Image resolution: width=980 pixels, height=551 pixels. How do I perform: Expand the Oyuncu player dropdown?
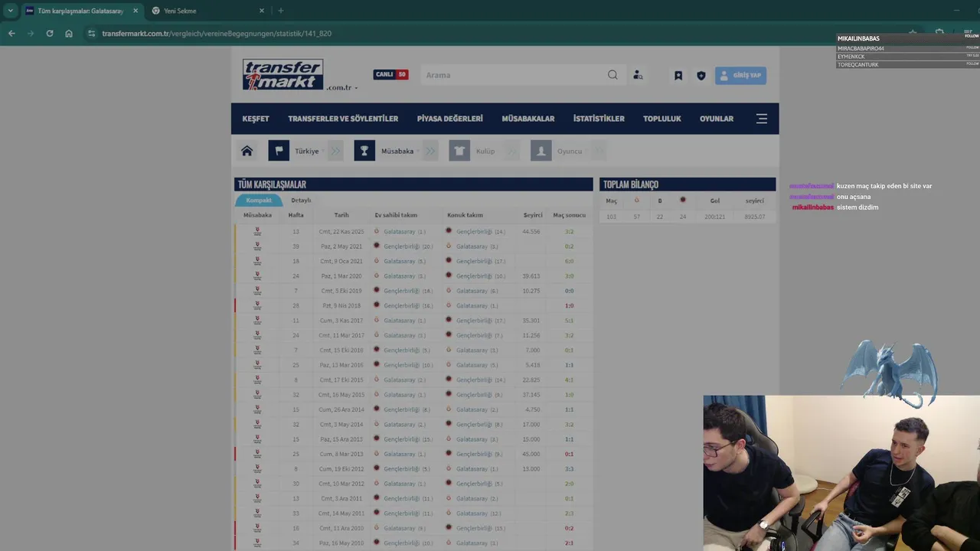(x=572, y=151)
